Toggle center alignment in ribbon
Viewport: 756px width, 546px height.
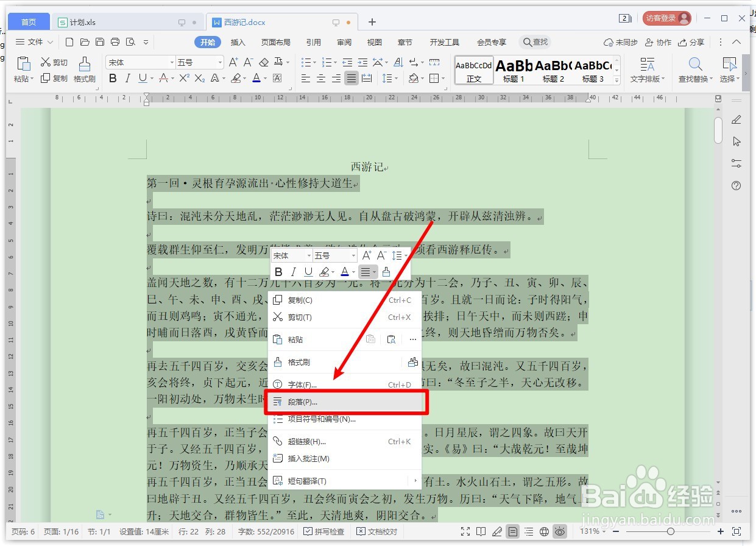tap(321, 78)
